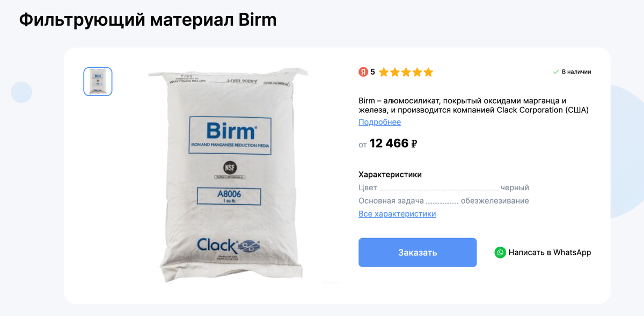Click the green WhatsApp icon
Image resolution: width=644 pixels, height=316 pixels.
[x=500, y=253]
